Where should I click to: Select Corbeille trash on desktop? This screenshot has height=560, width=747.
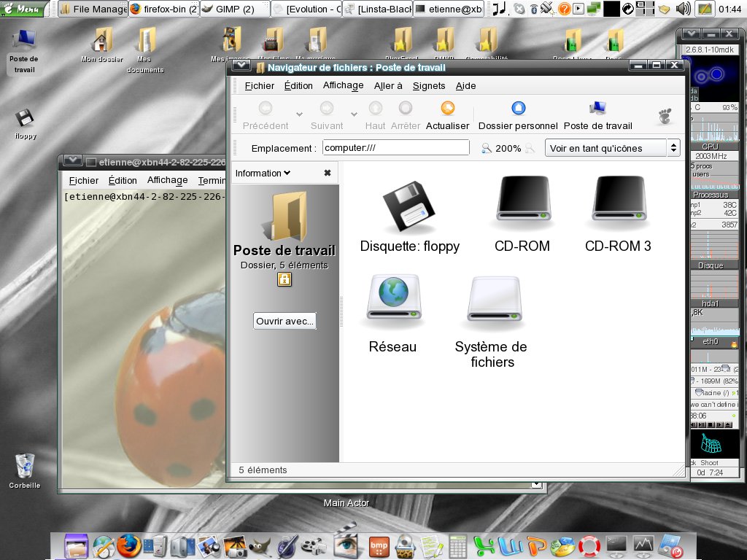(x=25, y=472)
